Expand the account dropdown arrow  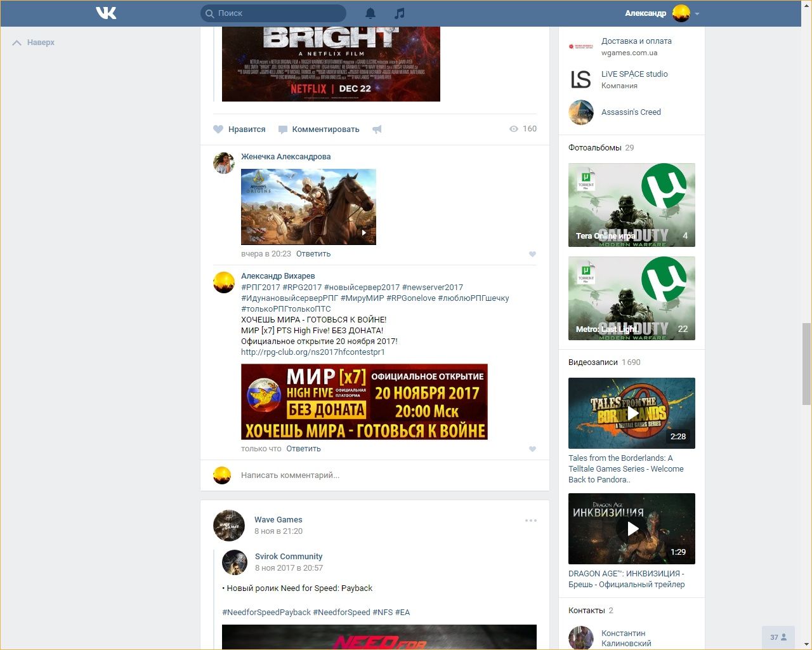pos(697,13)
